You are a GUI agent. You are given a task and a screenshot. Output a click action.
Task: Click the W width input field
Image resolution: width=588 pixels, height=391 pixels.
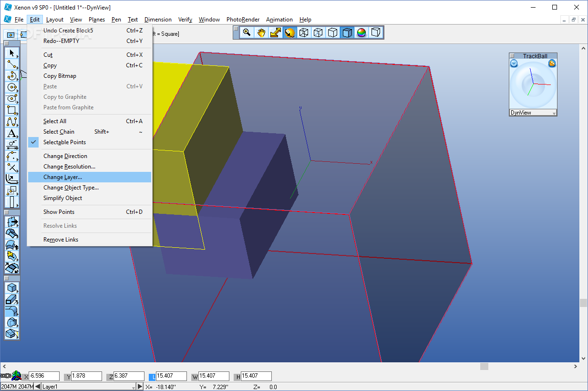pos(214,376)
